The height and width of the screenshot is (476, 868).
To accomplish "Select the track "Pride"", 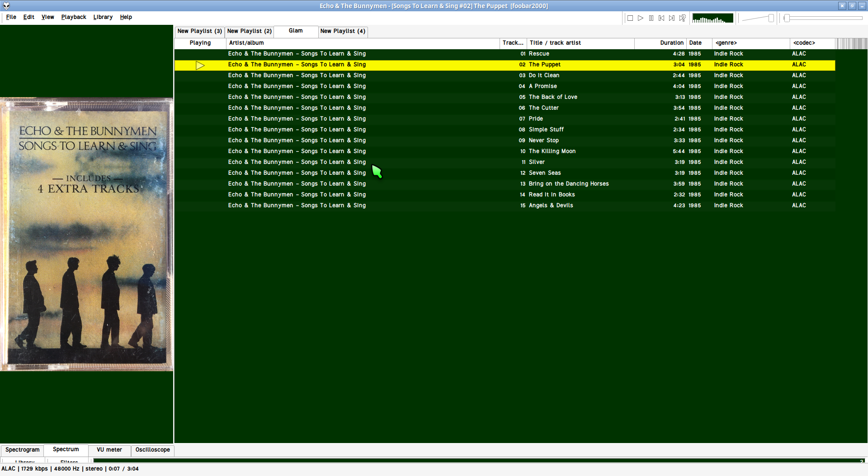I will (x=505, y=119).
